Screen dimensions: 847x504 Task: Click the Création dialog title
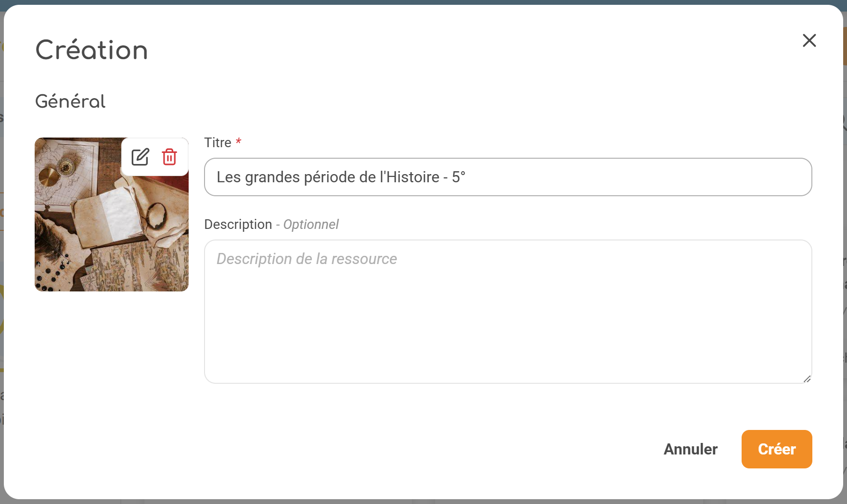click(x=91, y=50)
